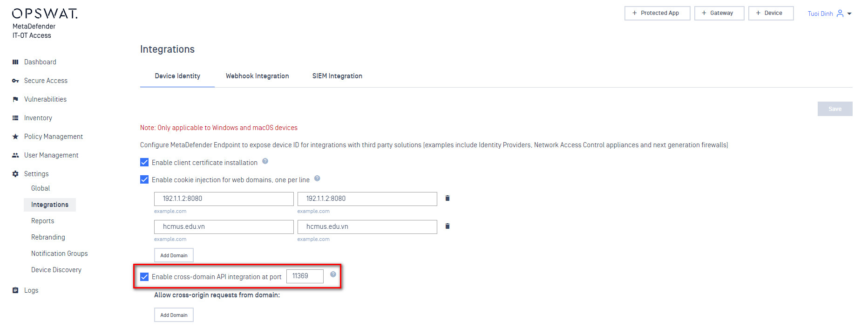Click the Device button in header
The image size is (868, 336).
click(771, 13)
